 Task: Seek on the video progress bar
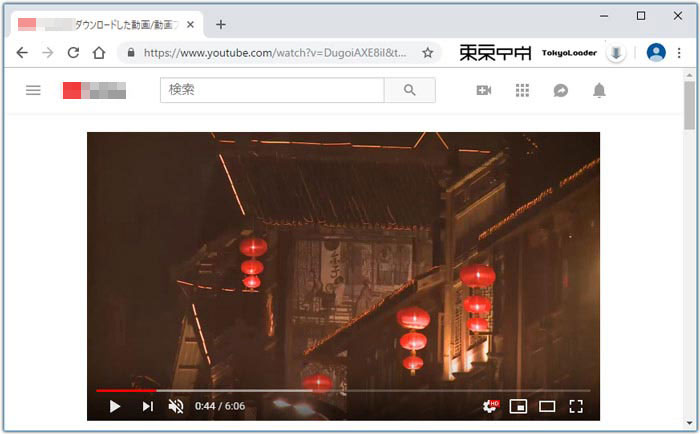pos(343,390)
